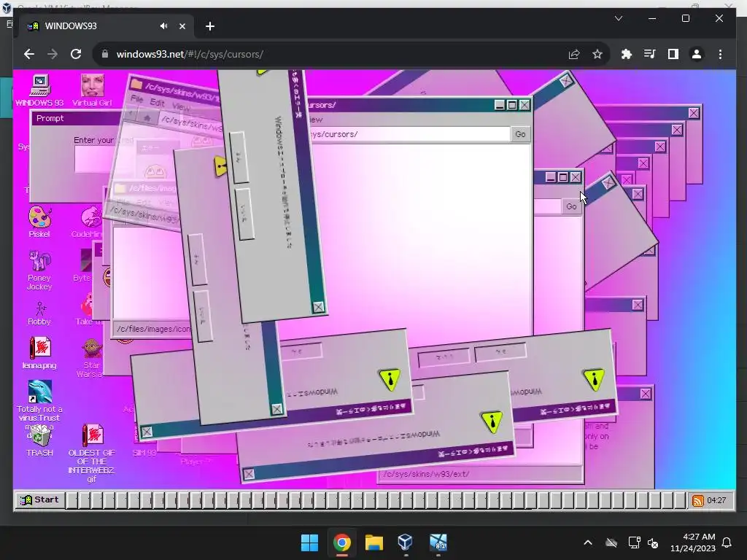The width and height of the screenshot is (747, 560).
Task: Click the Windows taskbar date and time
Action: (693, 542)
